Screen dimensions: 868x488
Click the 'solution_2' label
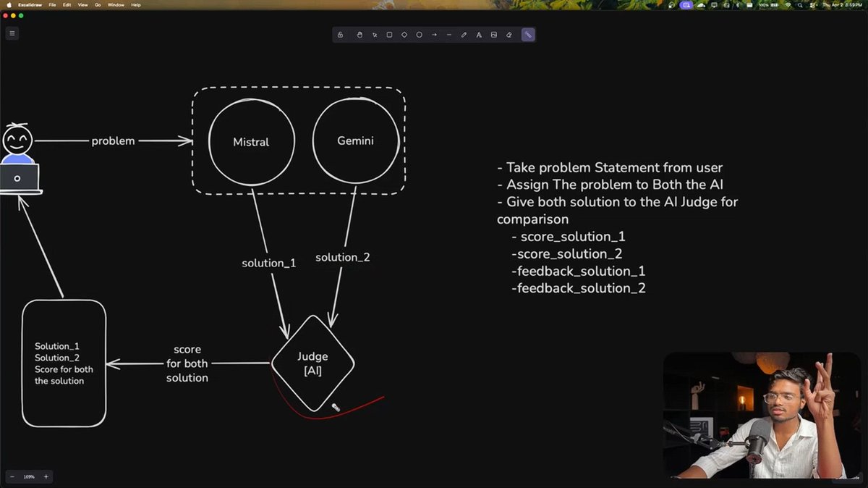[343, 257]
